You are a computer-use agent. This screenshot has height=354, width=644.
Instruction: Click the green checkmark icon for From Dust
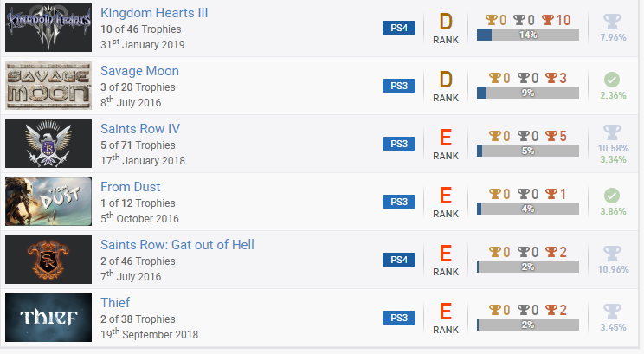pyautogui.click(x=611, y=196)
